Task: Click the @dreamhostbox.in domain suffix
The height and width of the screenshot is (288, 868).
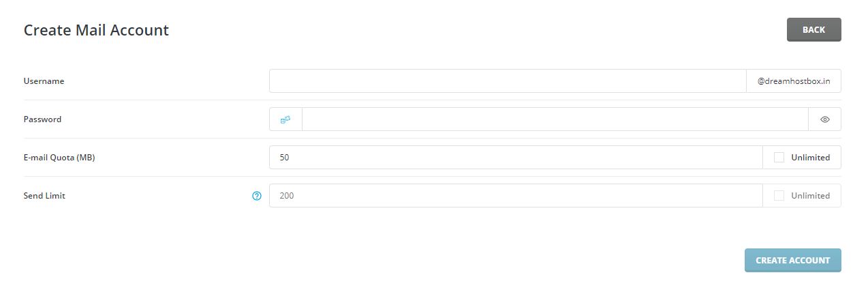Action: pos(794,81)
